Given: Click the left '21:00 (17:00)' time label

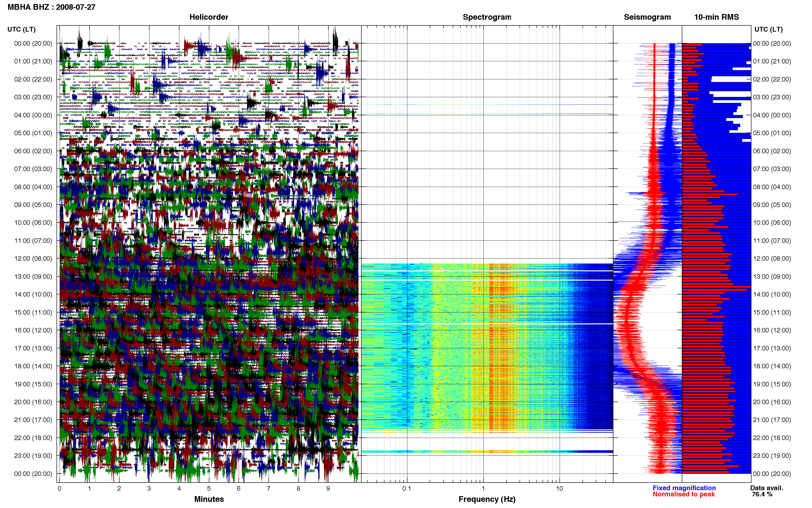Looking at the screenshot, I should 33,420.
